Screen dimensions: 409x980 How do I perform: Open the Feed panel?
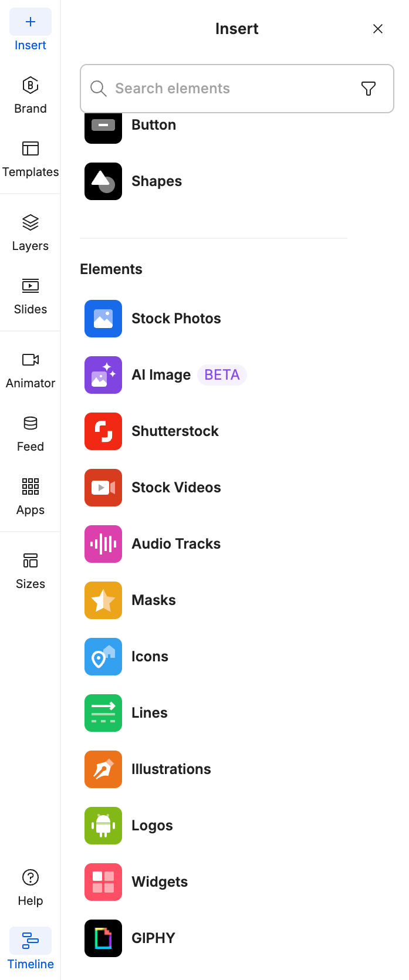[x=30, y=434]
